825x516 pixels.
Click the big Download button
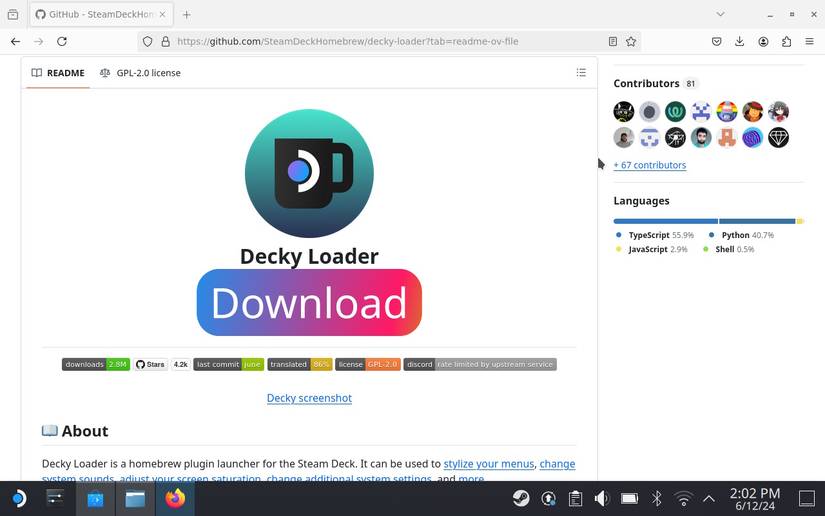pyautogui.click(x=309, y=303)
